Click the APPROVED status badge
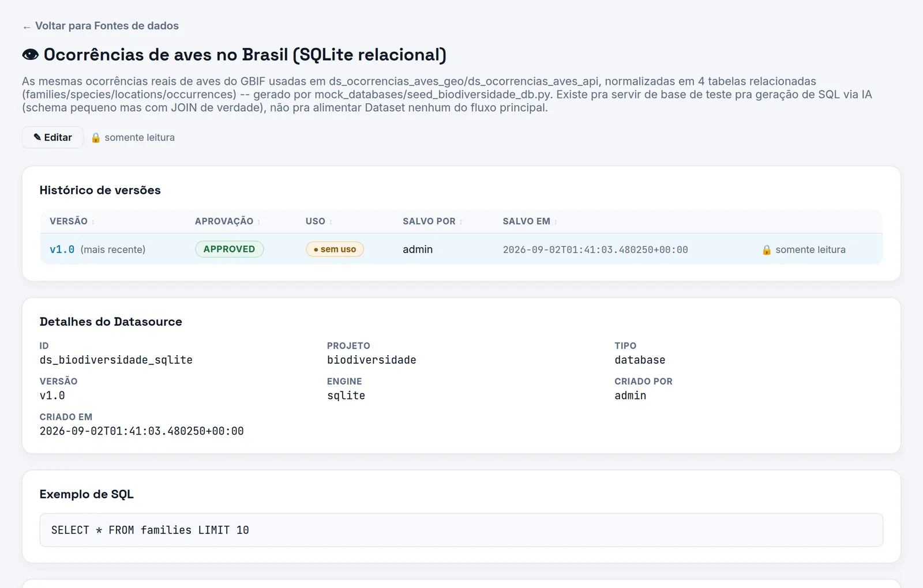 tap(229, 249)
